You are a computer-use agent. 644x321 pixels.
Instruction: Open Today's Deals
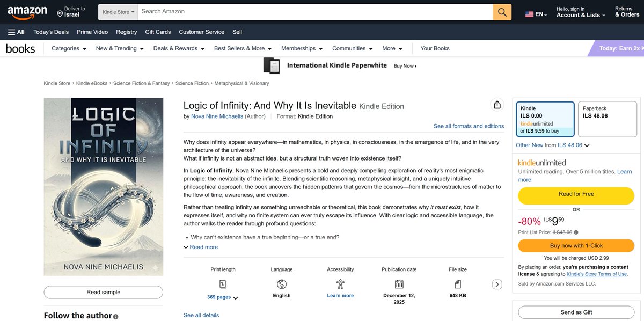(x=51, y=32)
